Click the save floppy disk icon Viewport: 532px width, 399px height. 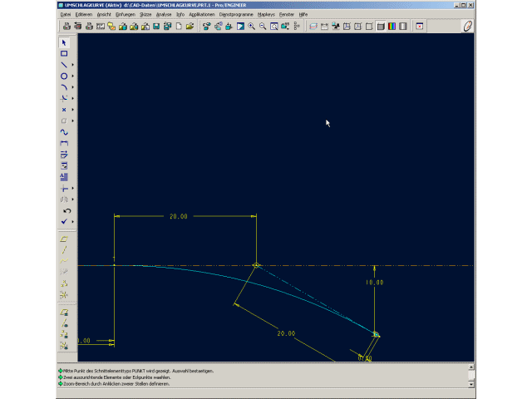156,26
